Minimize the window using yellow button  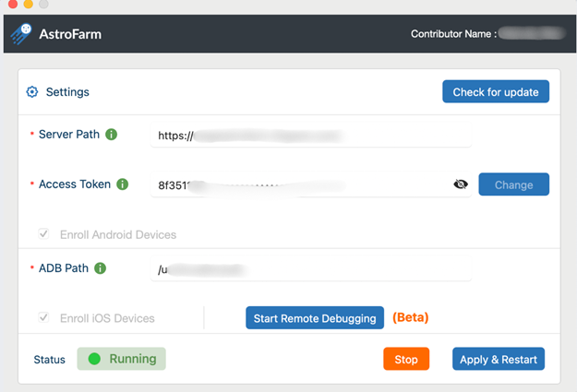click(28, 5)
